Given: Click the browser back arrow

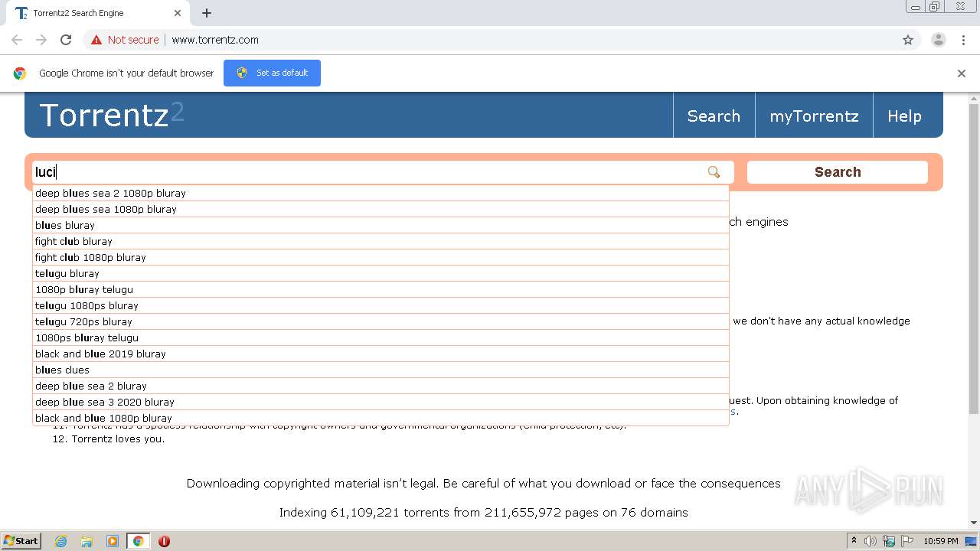Looking at the screenshot, I should (x=17, y=40).
